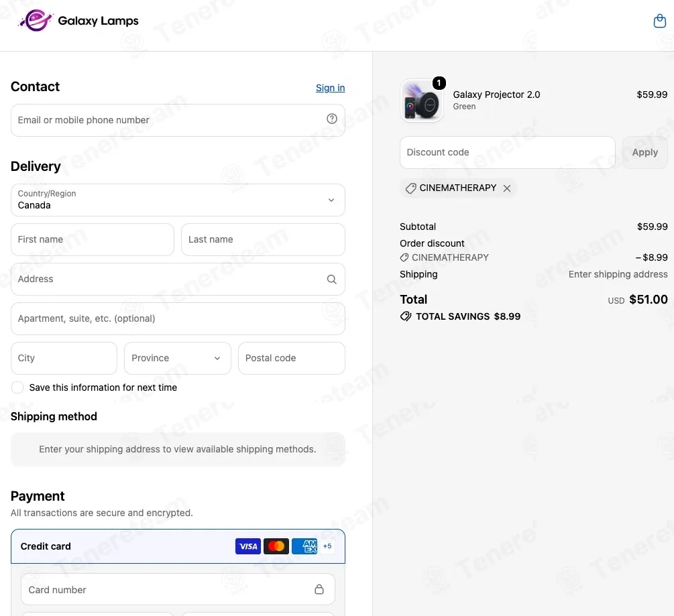674x616 pixels.
Task: Click the Galaxy Projector 2.0 product thumbnail
Action: (422, 101)
